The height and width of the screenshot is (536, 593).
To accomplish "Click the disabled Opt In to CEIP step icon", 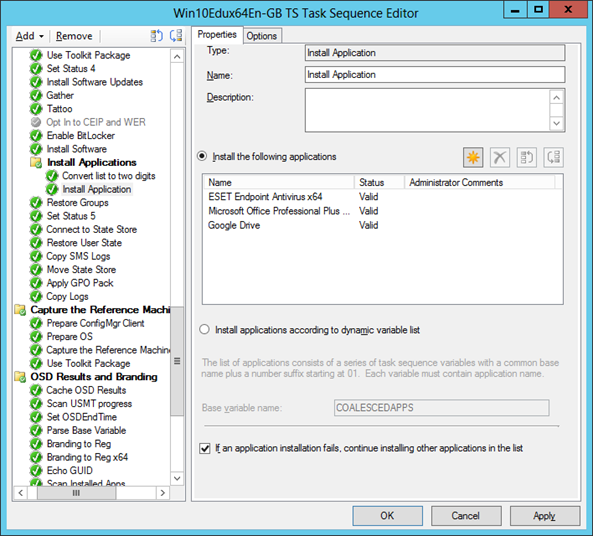I will (x=36, y=122).
